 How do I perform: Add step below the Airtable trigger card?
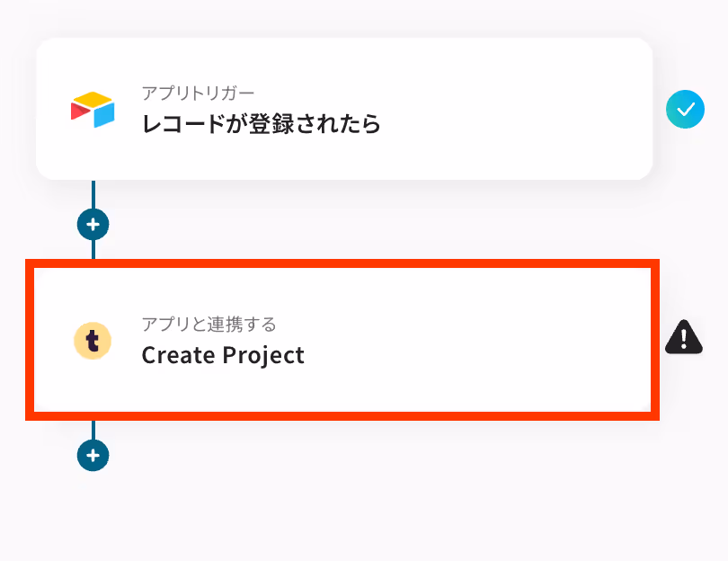93,225
